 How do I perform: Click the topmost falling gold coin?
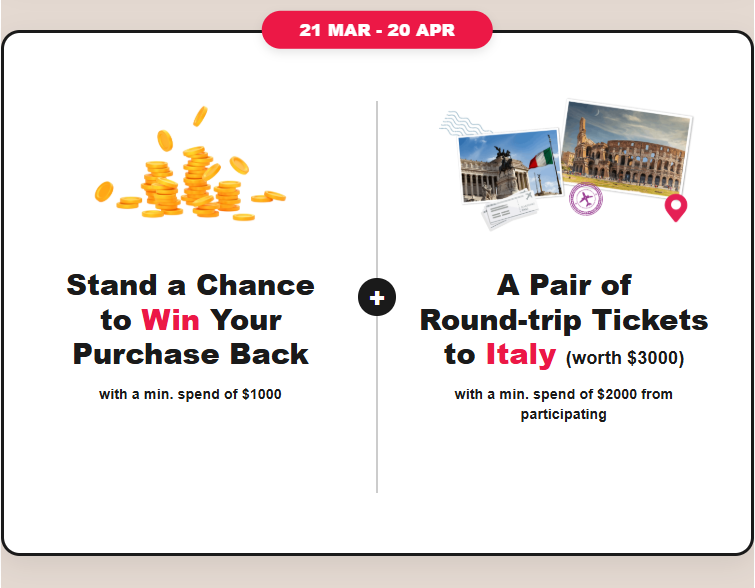tap(200, 115)
